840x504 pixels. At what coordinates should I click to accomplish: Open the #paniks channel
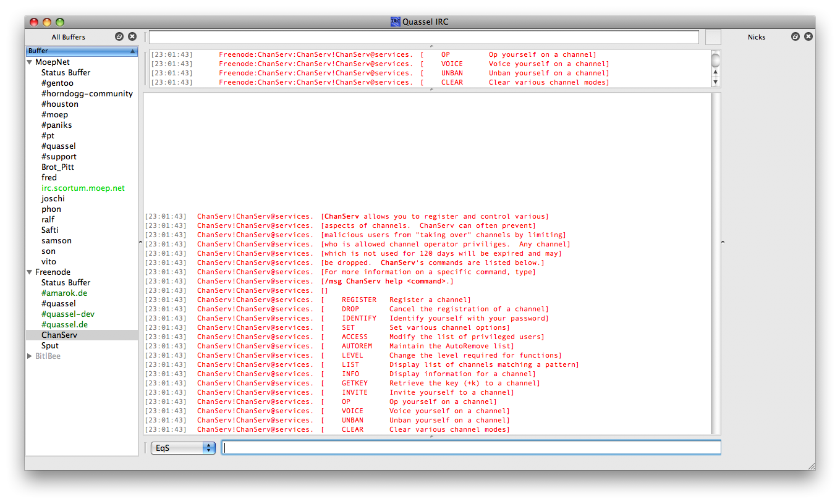(57, 125)
